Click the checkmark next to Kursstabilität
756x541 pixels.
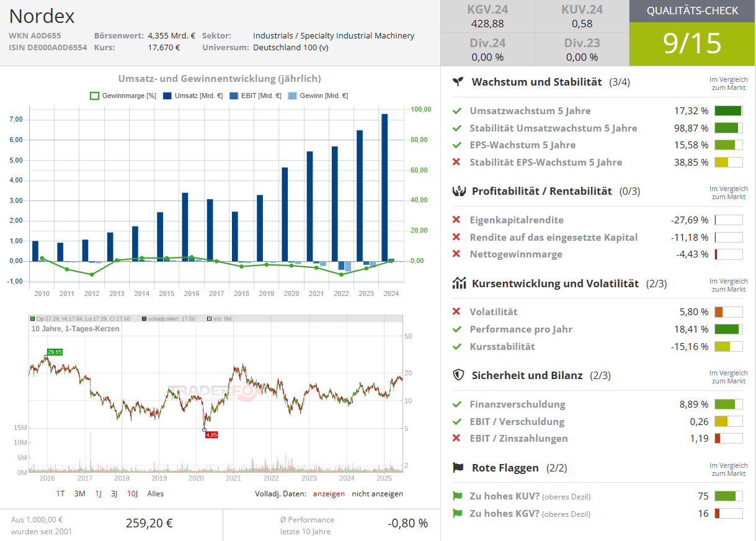[457, 346]
